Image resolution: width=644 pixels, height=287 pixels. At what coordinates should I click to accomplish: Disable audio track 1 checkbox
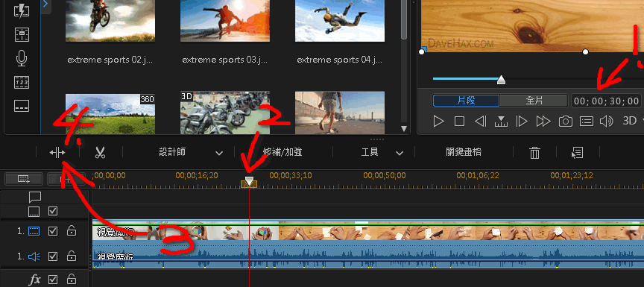coord(53,256)
